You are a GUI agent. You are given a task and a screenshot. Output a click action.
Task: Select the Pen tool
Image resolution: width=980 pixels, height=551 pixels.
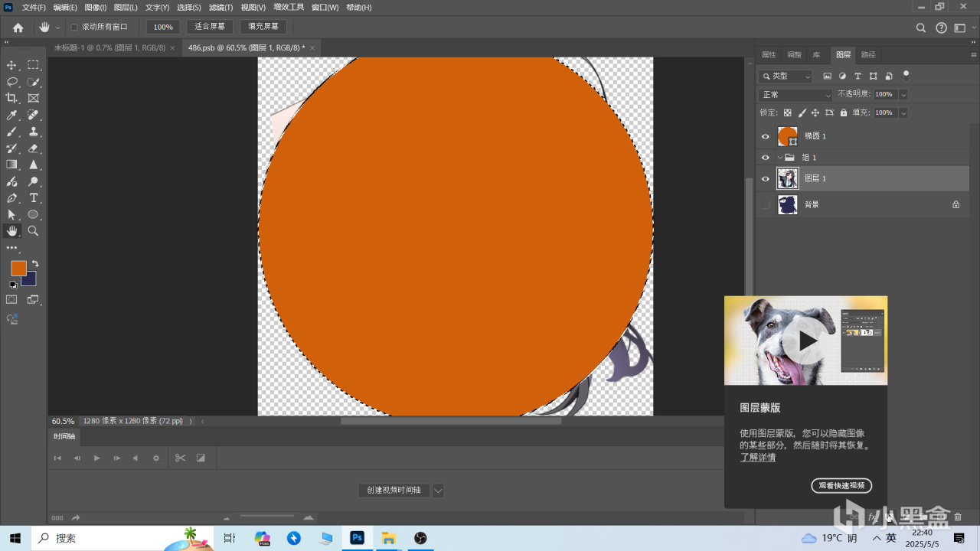click(x=11, y=198)
